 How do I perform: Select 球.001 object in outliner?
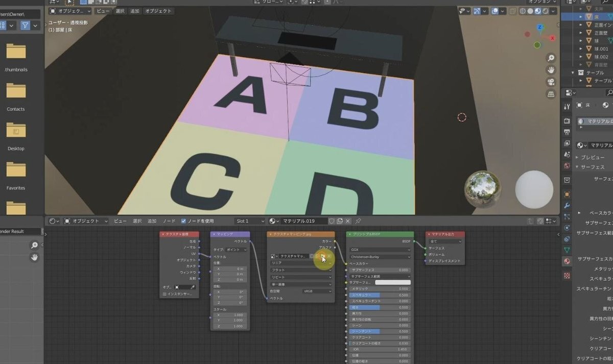(x=600, y=48)
